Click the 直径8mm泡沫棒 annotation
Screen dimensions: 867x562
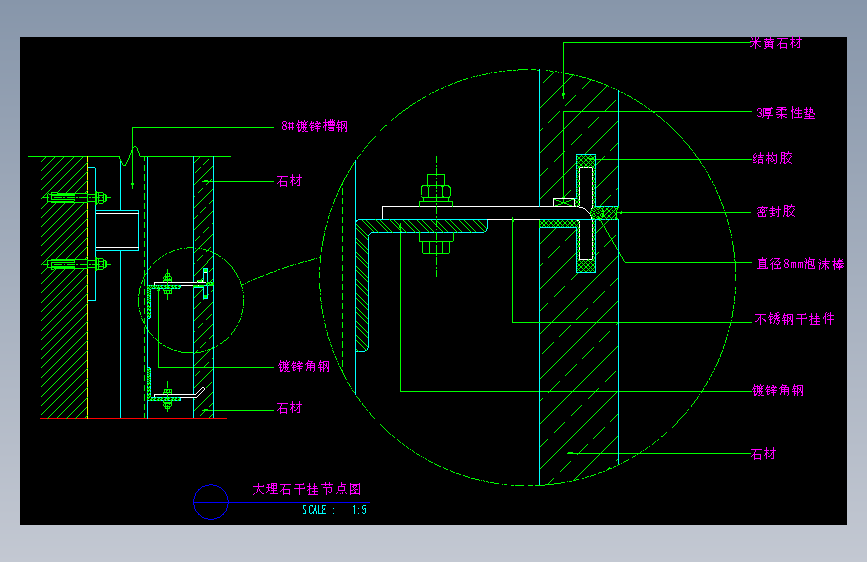tap(800, 264)
